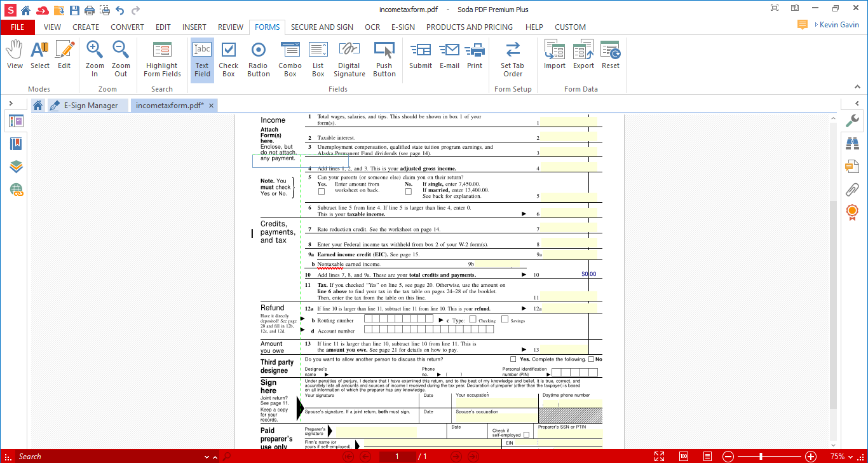Tick the self-employed checkbox
Viewport: 868px width, 463px height.
click(x=526, y=435)
